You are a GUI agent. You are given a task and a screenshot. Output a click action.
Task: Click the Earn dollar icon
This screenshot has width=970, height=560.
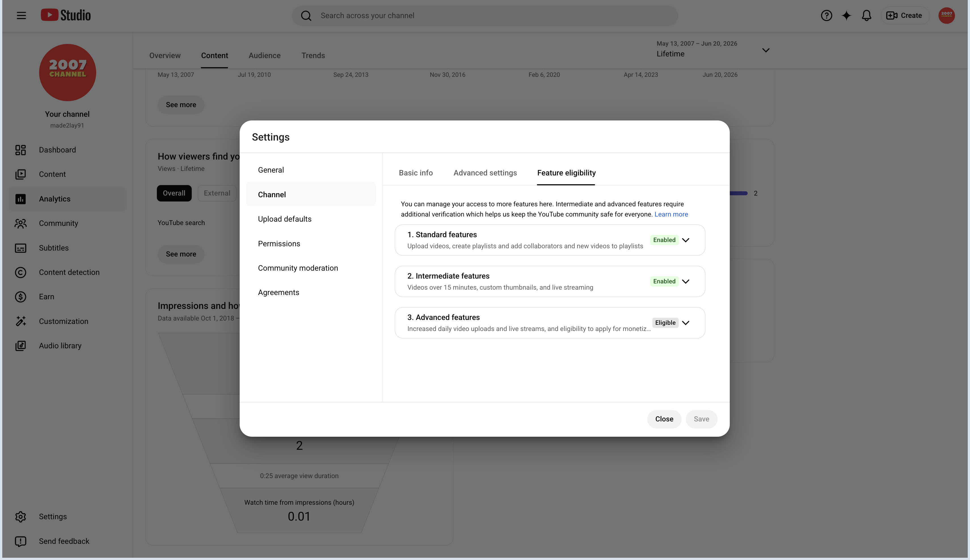[20, 297]
